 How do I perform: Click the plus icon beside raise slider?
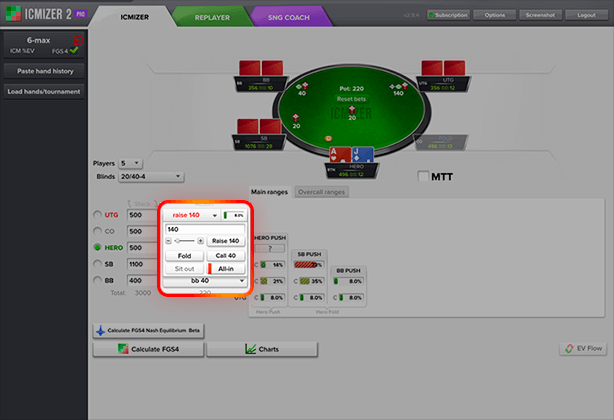coord(200,241)
